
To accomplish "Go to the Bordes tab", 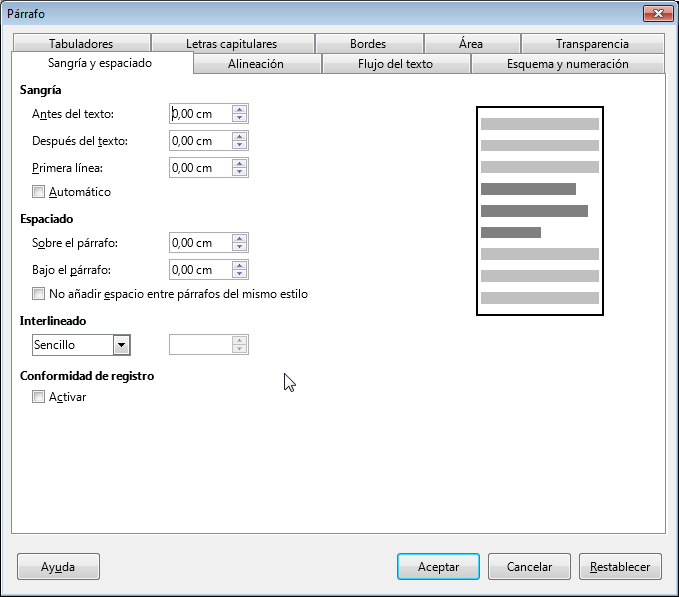I will (368, 44).
